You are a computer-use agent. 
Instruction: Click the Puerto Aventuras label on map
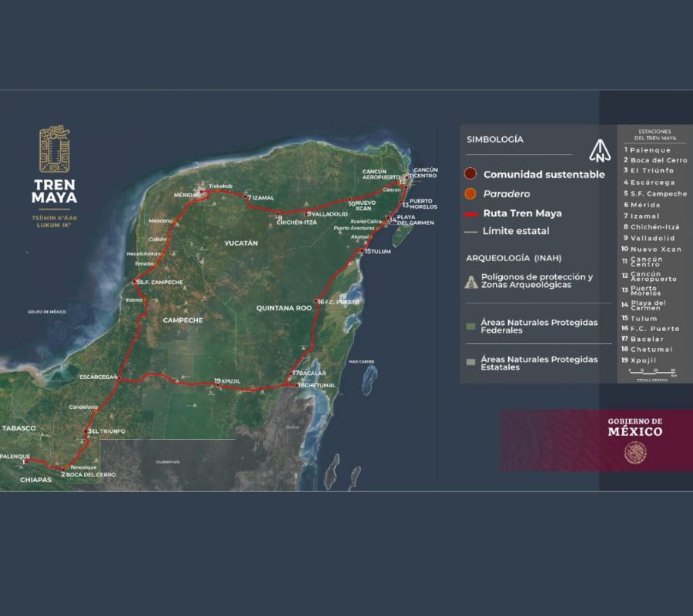pos(354,228)
